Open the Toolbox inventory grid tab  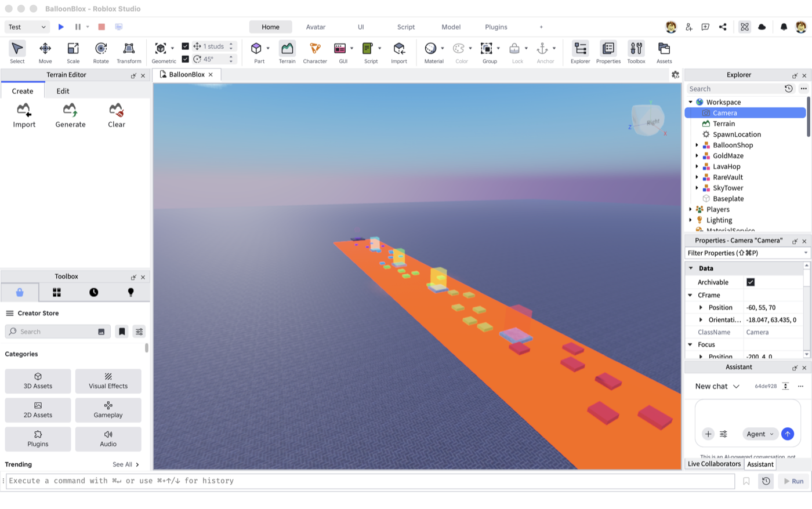point(57,293)
